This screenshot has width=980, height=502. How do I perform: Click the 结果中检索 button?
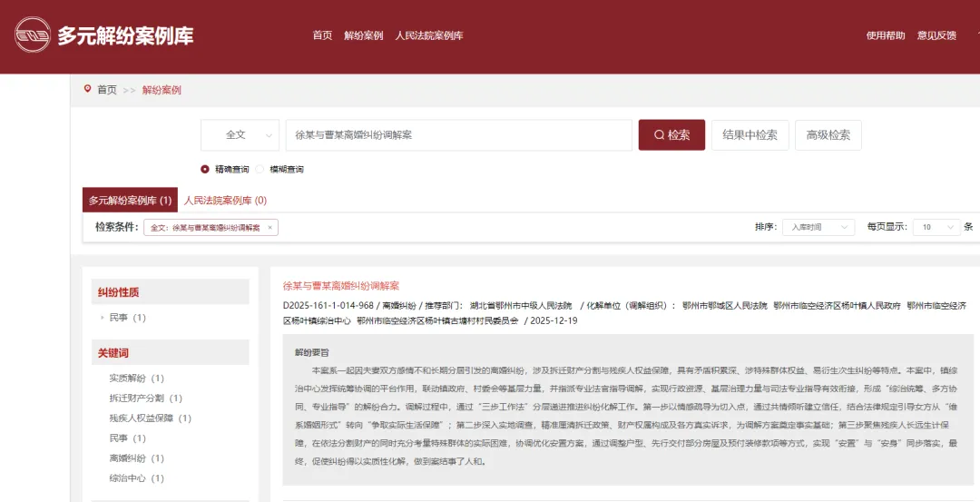[750, 135]
